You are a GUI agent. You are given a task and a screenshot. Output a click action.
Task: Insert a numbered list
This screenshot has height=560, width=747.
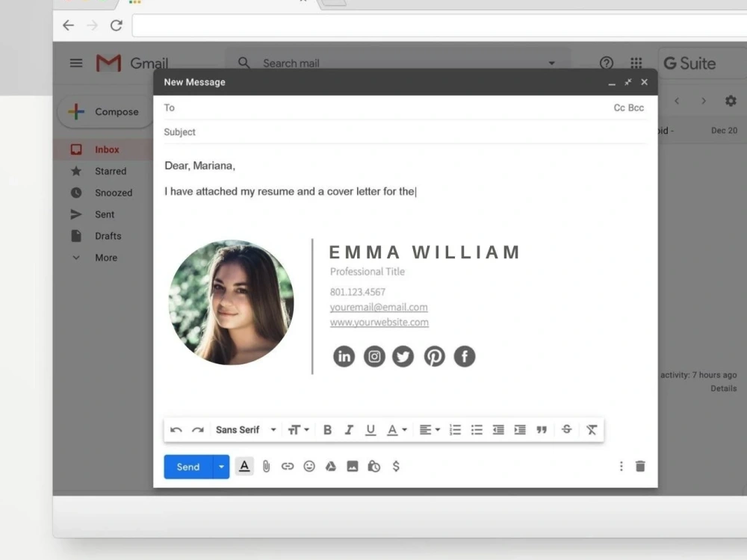point(455,430)
